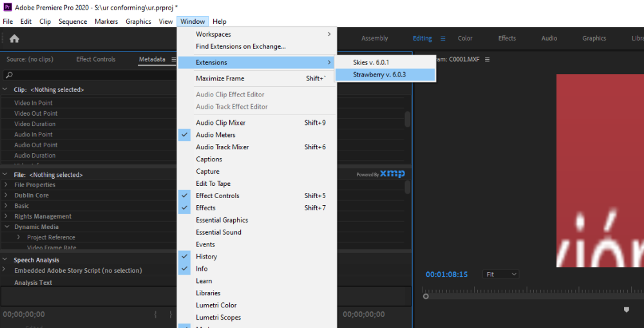The height and width of the screenshot is (328, 644).
Task: Open Workspaces submenu
Action: [x=257, y=35]
